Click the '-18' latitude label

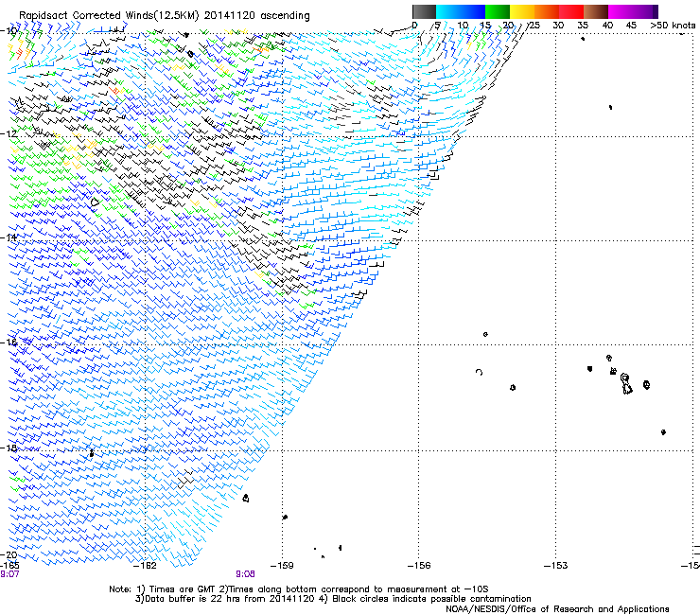coord(9,448)
